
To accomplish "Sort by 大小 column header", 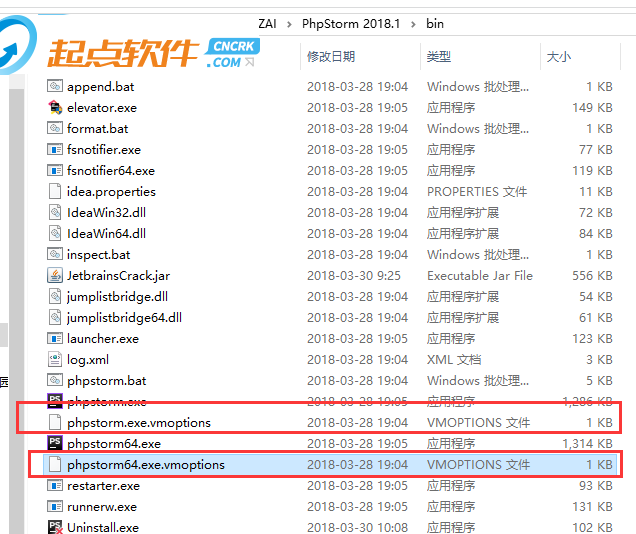I will pos(559,56).
